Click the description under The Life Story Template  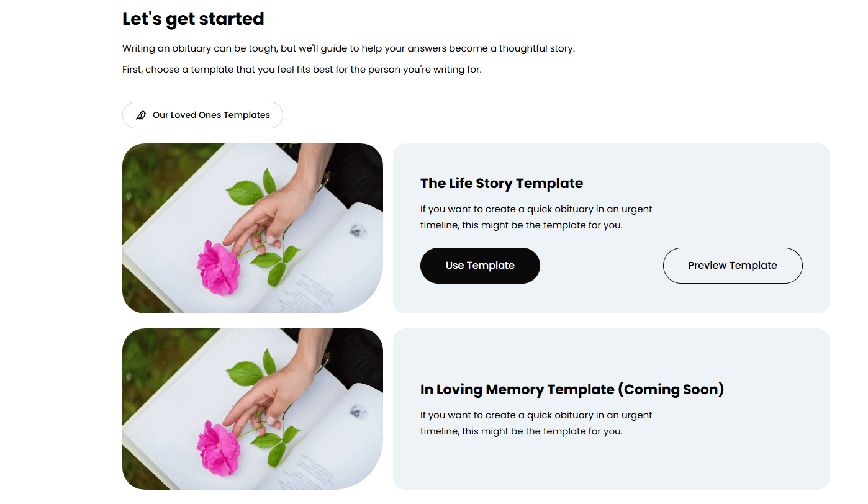(x=536, y=217)
